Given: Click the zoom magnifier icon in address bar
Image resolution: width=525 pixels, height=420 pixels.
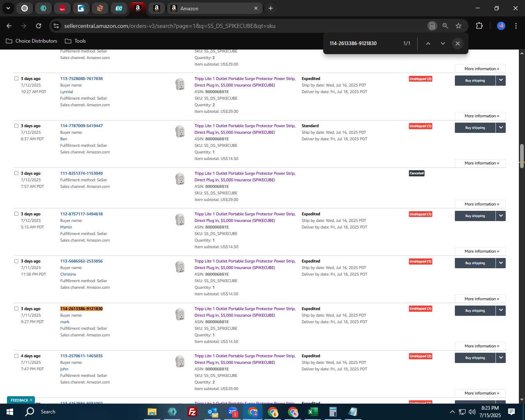Looking at the screenshot, I should [445, 26].
